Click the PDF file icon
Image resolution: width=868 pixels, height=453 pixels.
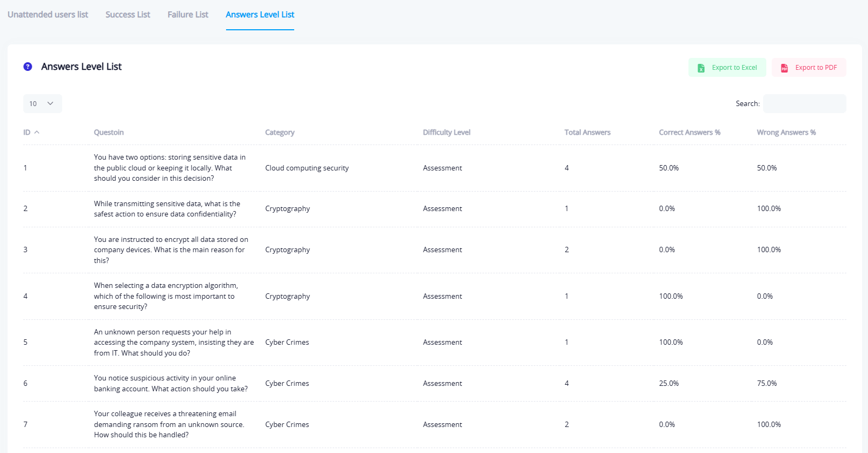coord(784,68)
